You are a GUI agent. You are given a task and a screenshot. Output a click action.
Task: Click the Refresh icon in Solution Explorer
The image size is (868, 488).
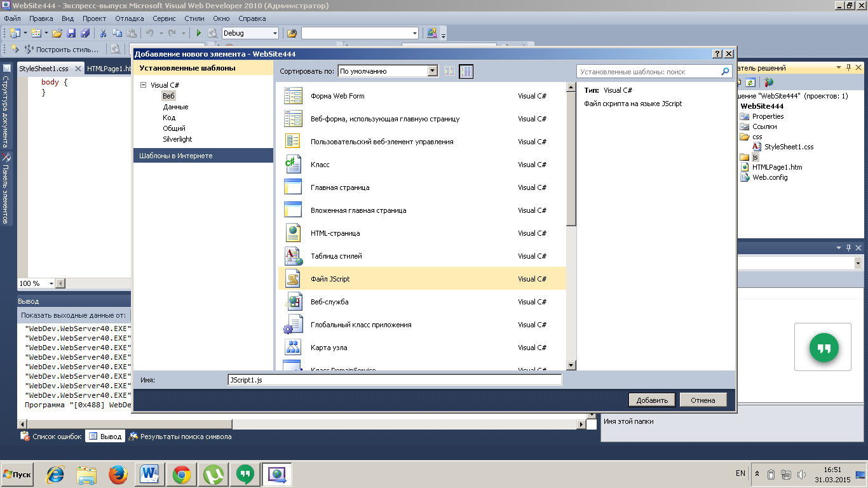(750, 82)
